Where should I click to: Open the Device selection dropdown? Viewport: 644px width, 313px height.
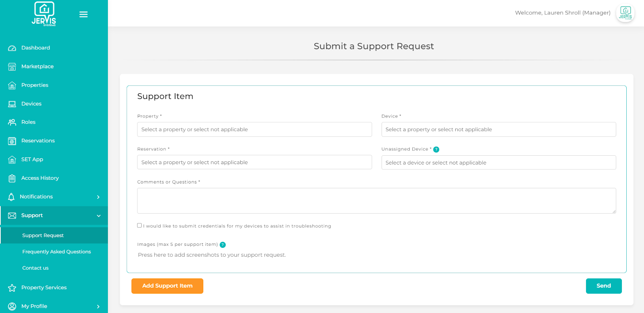coord(498,130)
